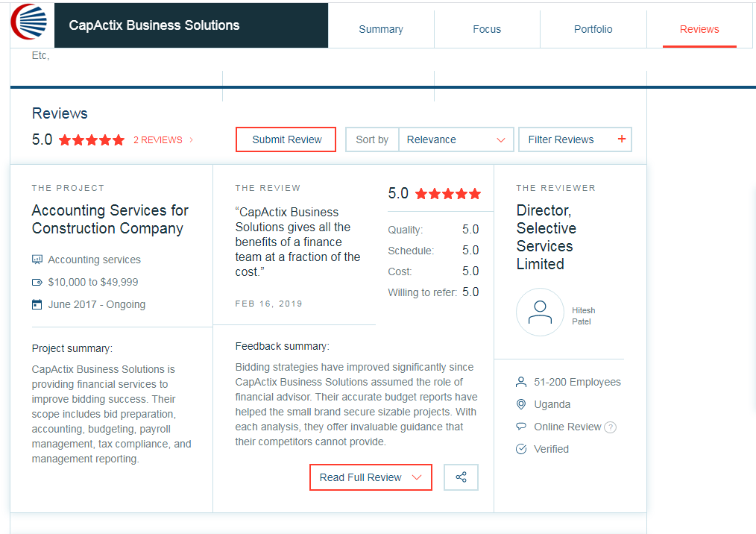Click 'June 2017 - Ongoing' text
This screenshot has height=534, width=756.
[96, 304]
